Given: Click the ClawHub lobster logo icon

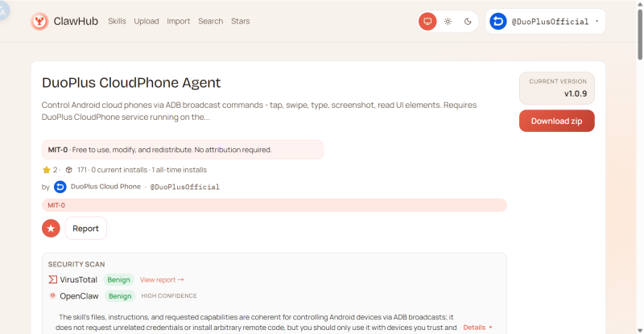Looking at the screenshot, I should click(x=39, y=21).
